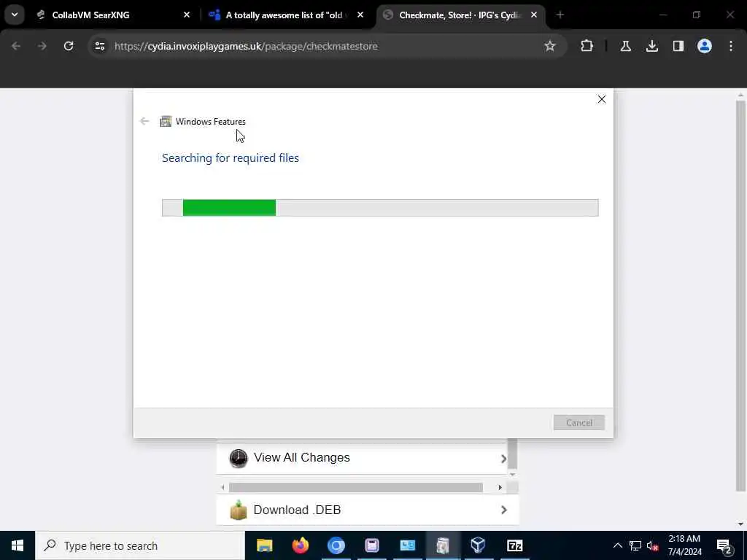Screen dimensions: 747x560
Task: Click the Download .DEB chevron
Action: pos(503,510)
